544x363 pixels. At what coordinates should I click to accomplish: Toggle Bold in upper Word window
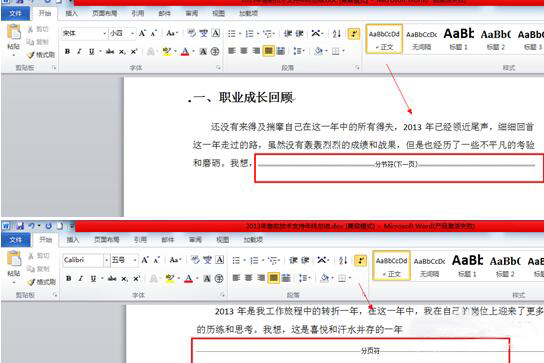click(68, 52)
